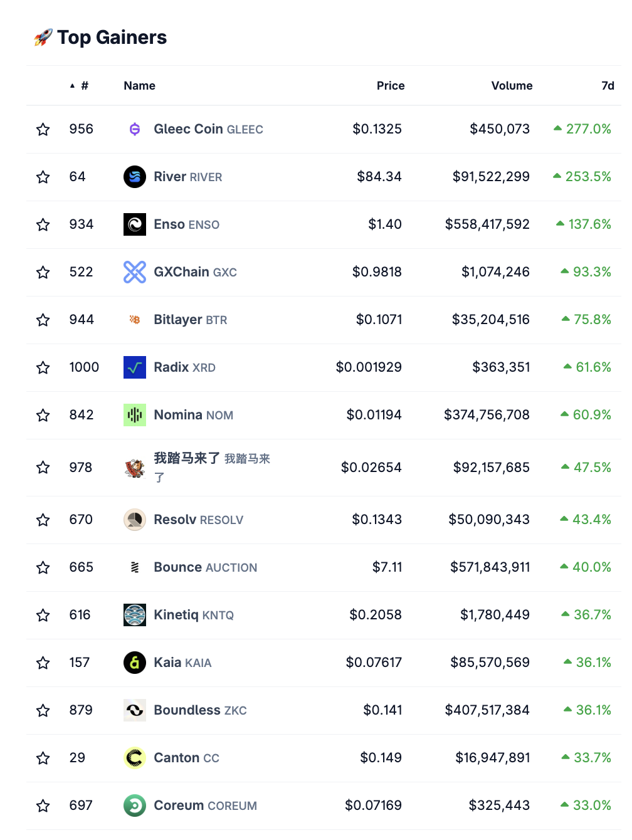Open the GXChain logo icon
The image size is (632, 840).
[x=134, y=271]
